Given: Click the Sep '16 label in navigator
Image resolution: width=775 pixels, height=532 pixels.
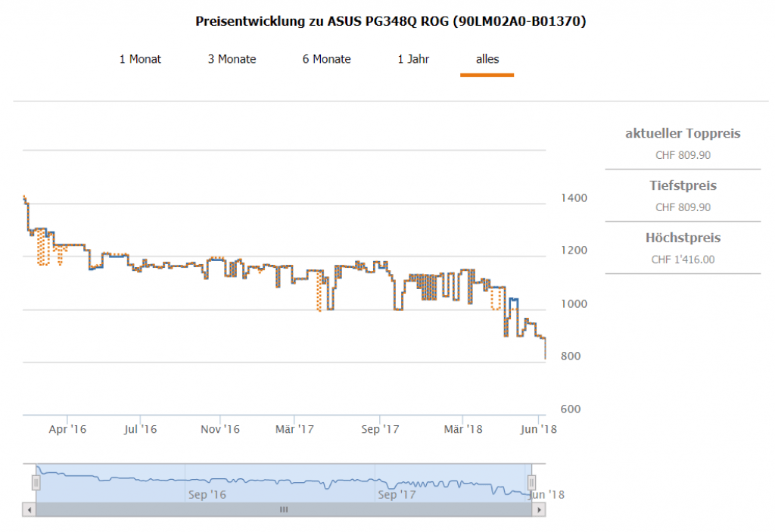Looking at the screenshot, I should [x=207, y=495].
